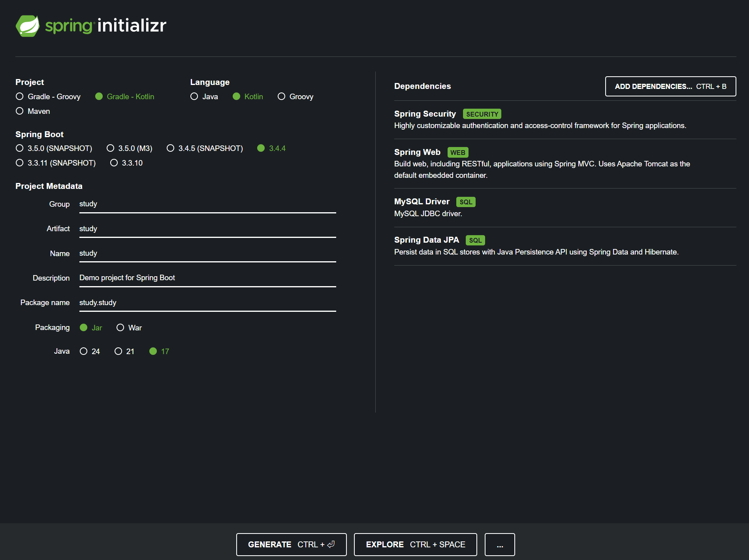
Task: Explore the project with EXPLORE button
Action: tap(416, 545)
